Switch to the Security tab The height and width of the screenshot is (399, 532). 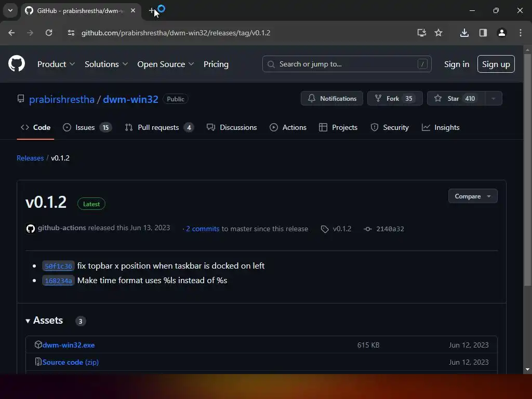pos(390,127)
